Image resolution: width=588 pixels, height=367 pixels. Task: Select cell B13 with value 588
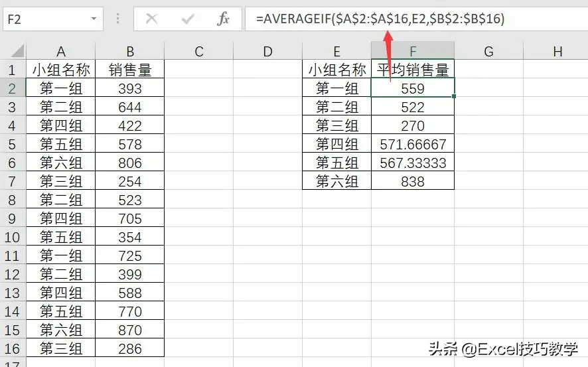130,293
